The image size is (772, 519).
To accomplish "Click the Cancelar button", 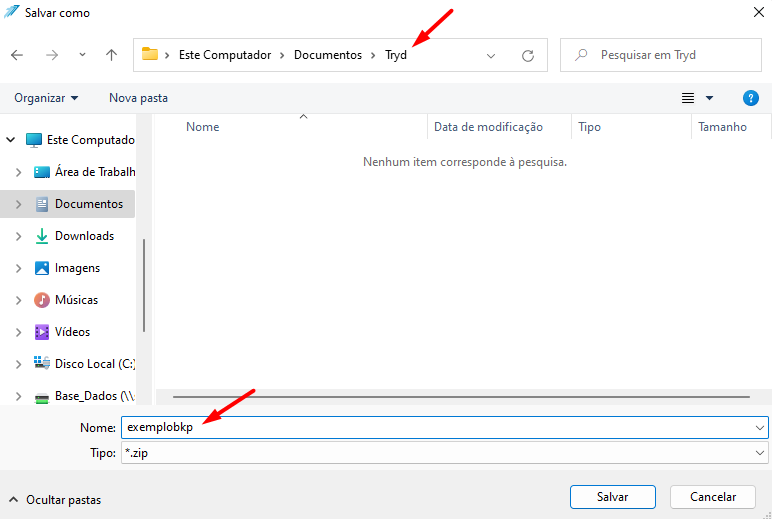I will point(713,497).
